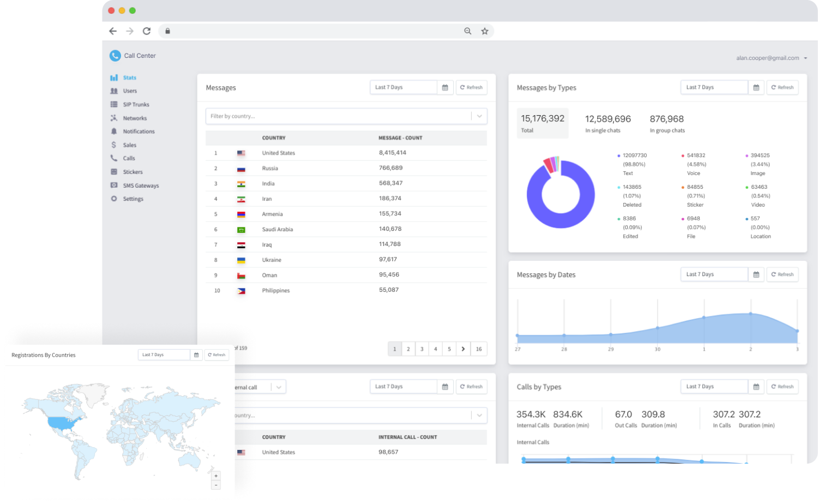Refresh the Registrations By Countries map
This screenshot has height=504, width=818.
point(217,355)
